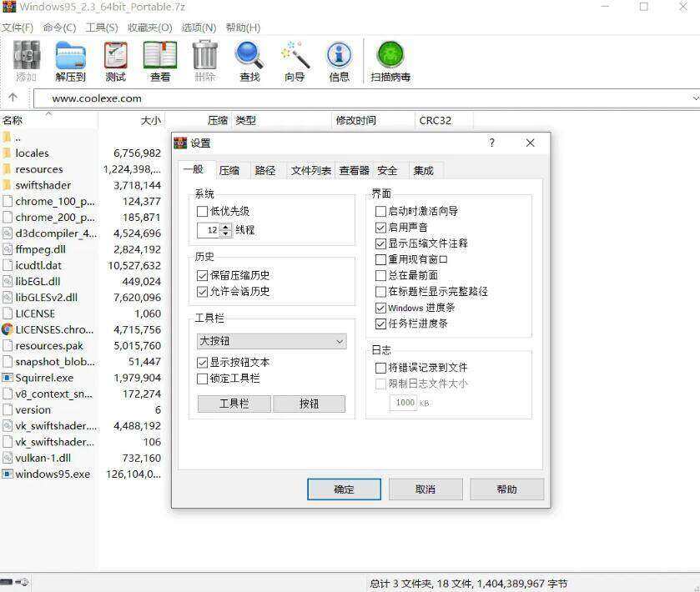Select the resources.pak file row
The image size is (700, 592).
(x=82, y=346)
